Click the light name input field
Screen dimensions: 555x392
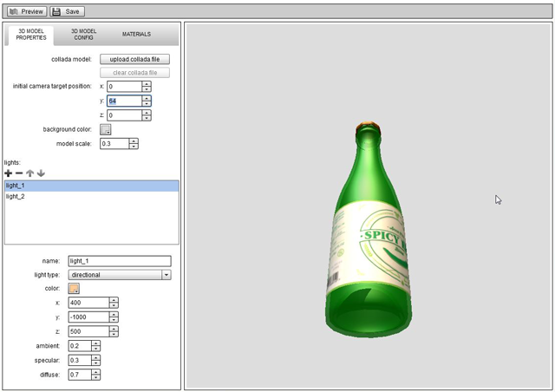click(120, 261)
